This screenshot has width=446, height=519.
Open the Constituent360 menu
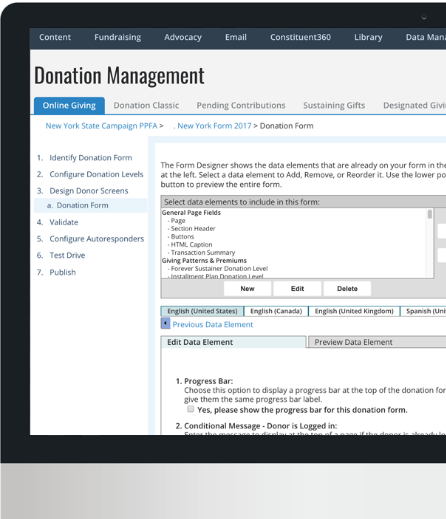[300, 37]
